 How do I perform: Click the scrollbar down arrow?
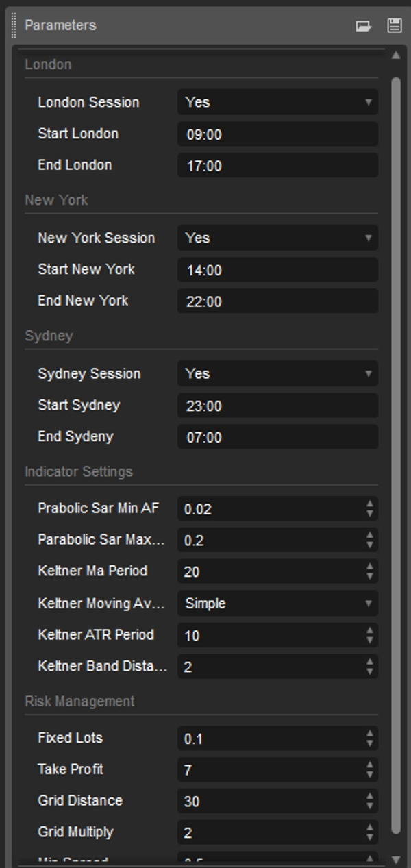396,859
